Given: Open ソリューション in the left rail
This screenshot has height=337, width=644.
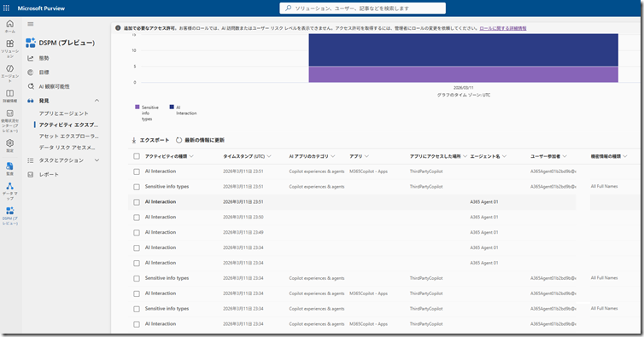Looking at the screenshot, I should (x=10, y=48).
